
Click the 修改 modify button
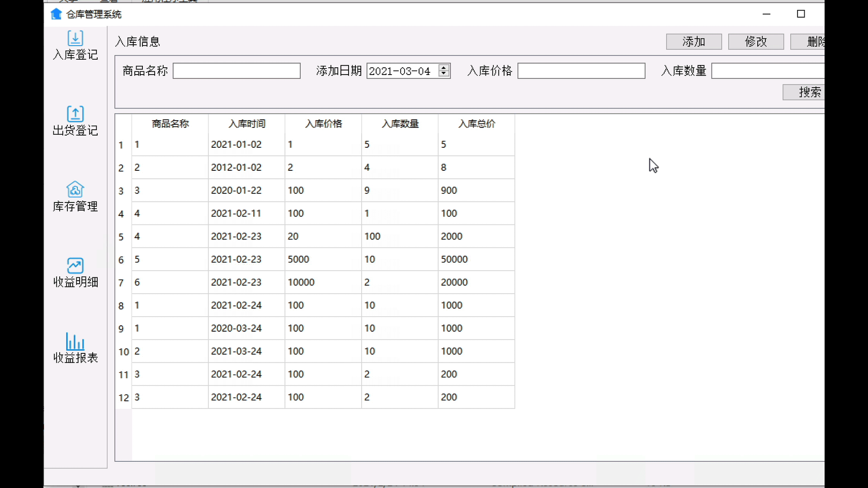[x=755, y=42]
